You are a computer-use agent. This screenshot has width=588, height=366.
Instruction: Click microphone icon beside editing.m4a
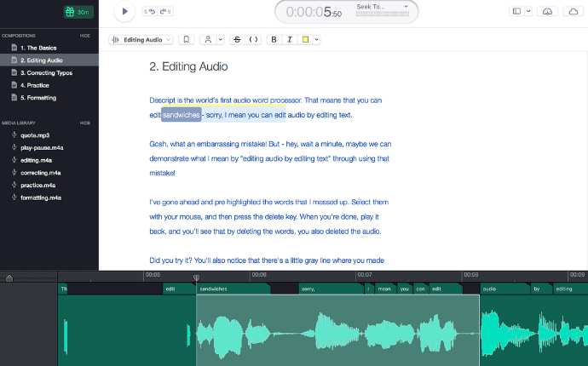[14, 160]
